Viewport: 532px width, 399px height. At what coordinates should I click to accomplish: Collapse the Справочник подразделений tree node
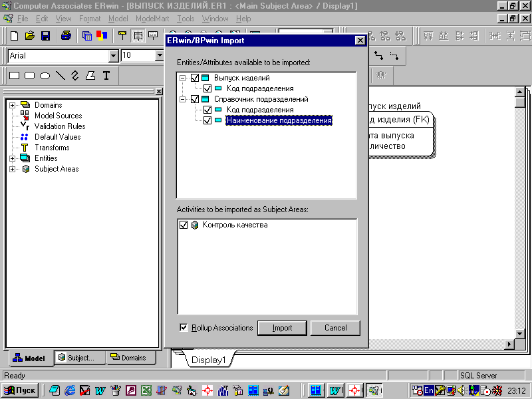(182, 99)
